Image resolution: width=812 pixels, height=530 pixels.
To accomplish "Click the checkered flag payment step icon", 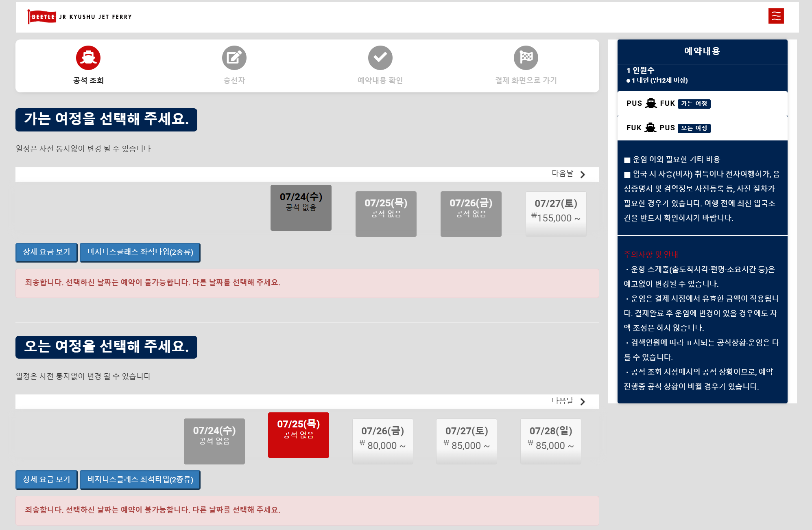I will tap(526, 58).
